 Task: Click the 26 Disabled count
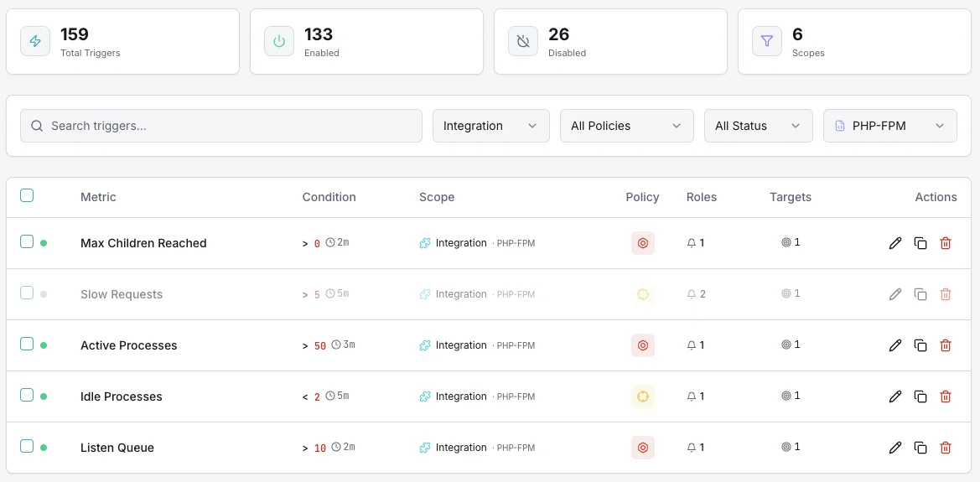(559, 34)
